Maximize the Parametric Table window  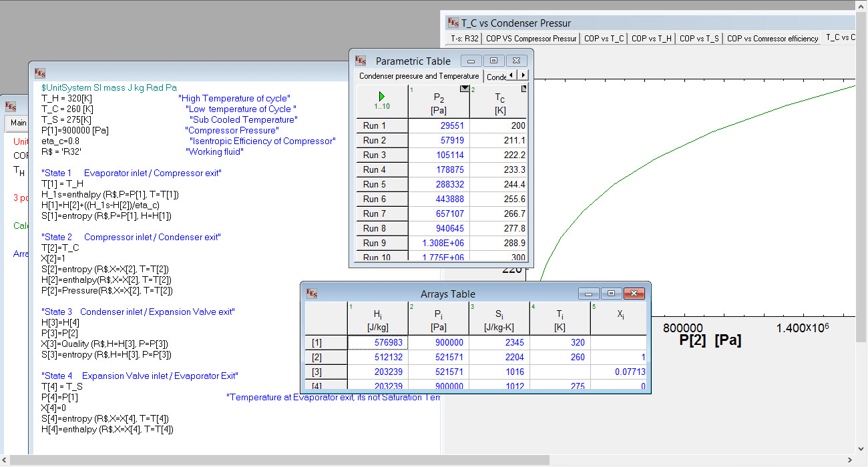click(493, 61)
